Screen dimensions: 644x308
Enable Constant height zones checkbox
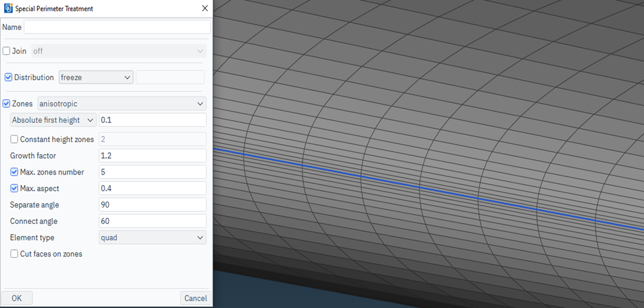pos(15,139)
